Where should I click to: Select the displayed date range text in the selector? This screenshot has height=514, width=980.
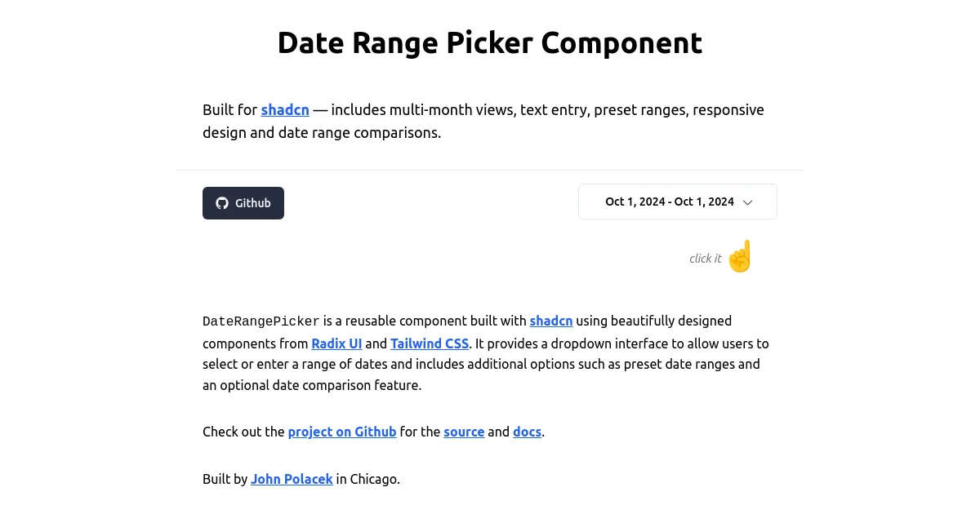[670, 202]
